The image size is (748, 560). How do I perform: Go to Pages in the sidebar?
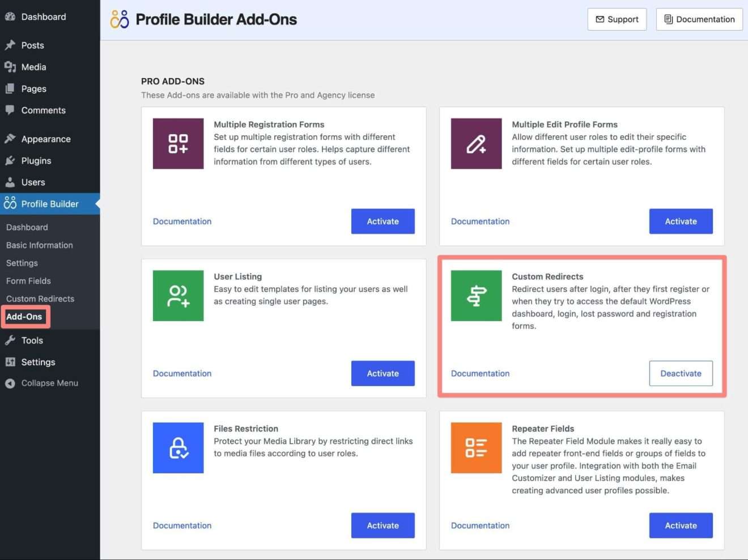[x=50, y=89]
